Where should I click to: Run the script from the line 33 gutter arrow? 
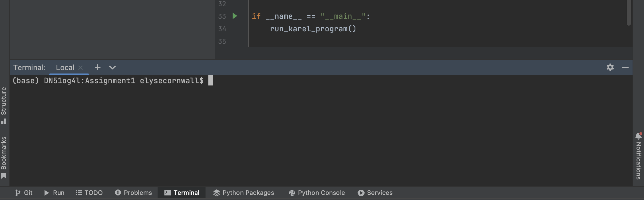point(235,16)
